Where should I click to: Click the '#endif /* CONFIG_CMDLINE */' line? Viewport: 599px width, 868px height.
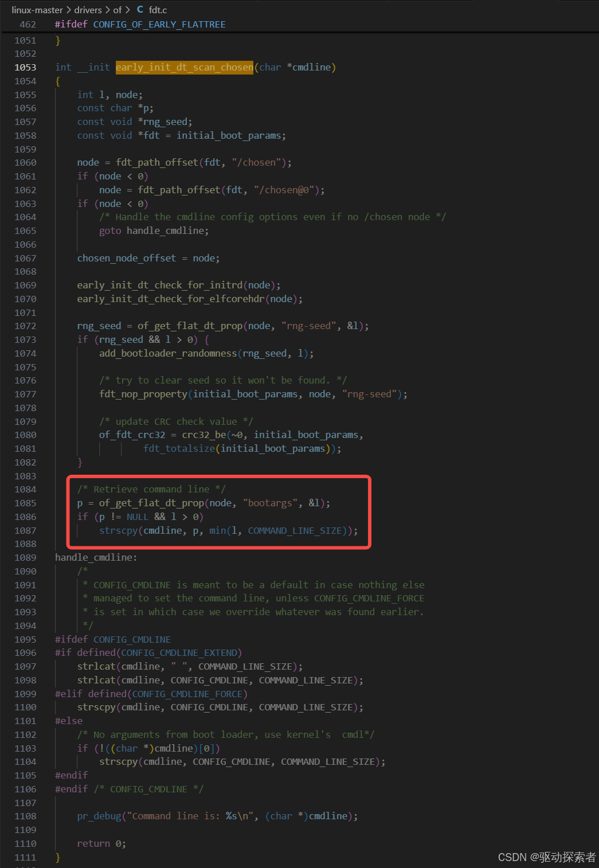tap(130, 789)
